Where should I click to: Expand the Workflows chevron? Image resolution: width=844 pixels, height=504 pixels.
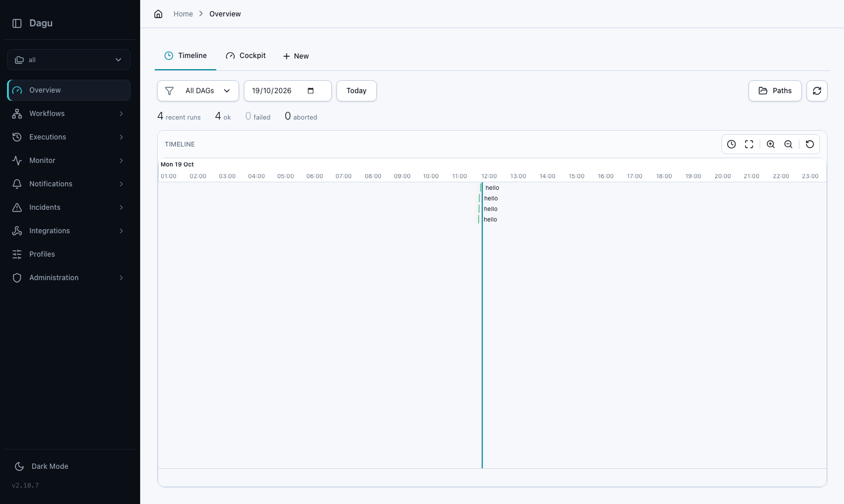[121, 114]
